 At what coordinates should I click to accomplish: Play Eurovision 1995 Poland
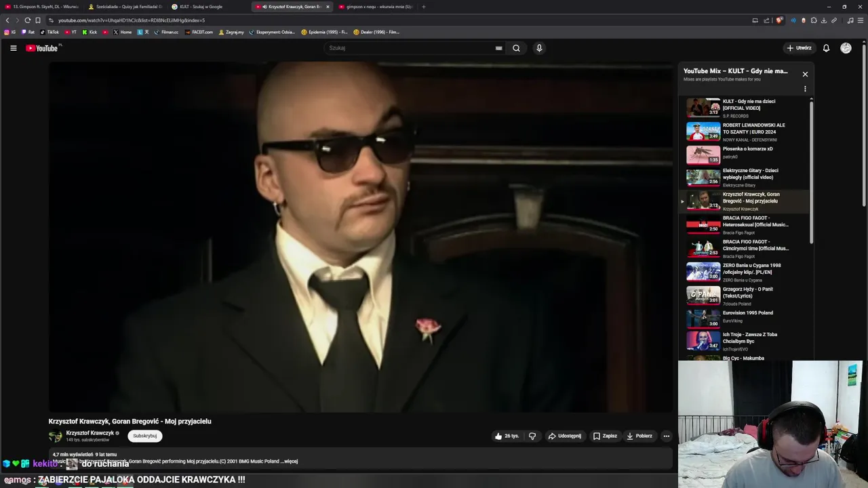pos(746,319)
